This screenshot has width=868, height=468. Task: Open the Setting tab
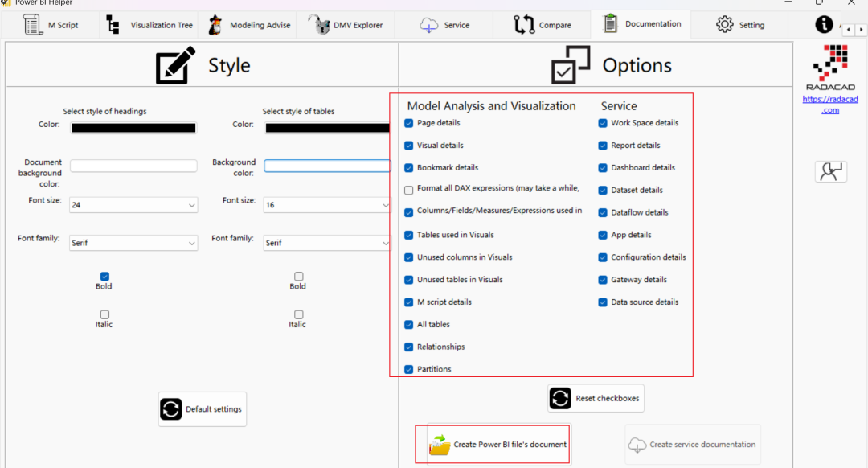740,25
